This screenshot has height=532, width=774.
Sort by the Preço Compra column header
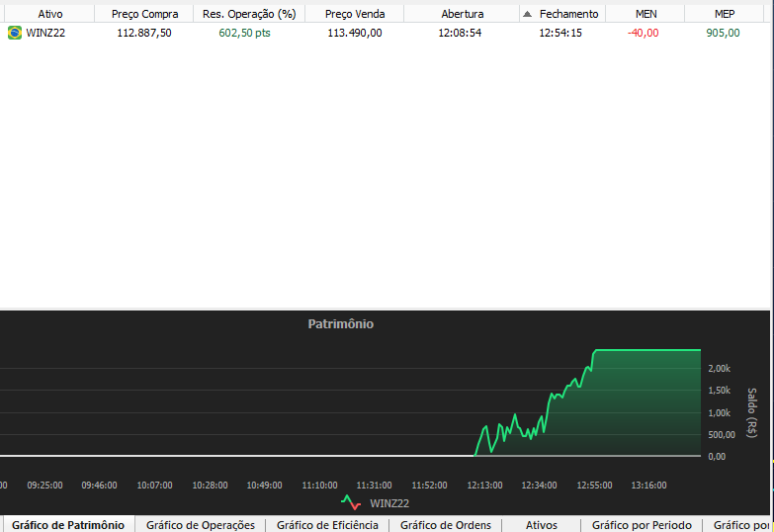(x=144, y=14)
